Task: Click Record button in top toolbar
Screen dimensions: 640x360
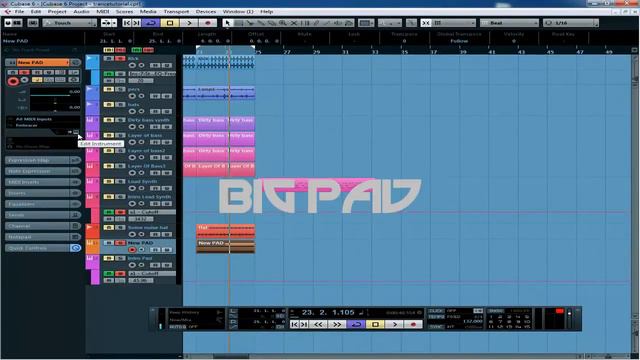Action: (208, 23)
